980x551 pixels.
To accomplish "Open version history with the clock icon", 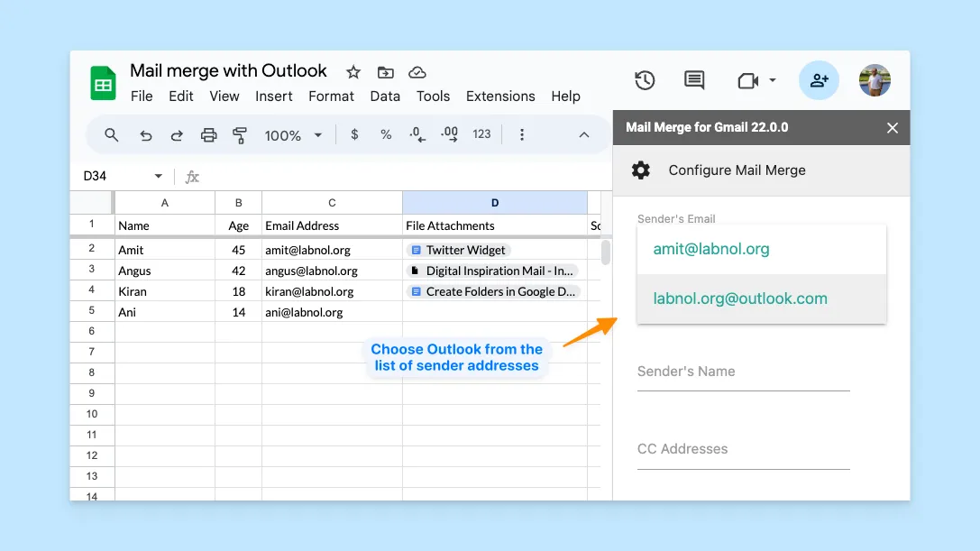I will (x=645, y=80).
